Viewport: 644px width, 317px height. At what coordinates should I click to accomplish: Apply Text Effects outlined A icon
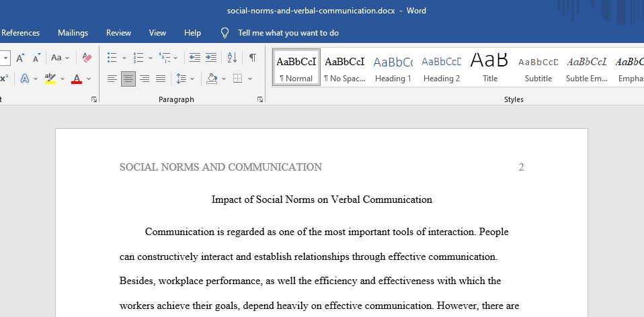pyautogui.click(x=25, y=79)
